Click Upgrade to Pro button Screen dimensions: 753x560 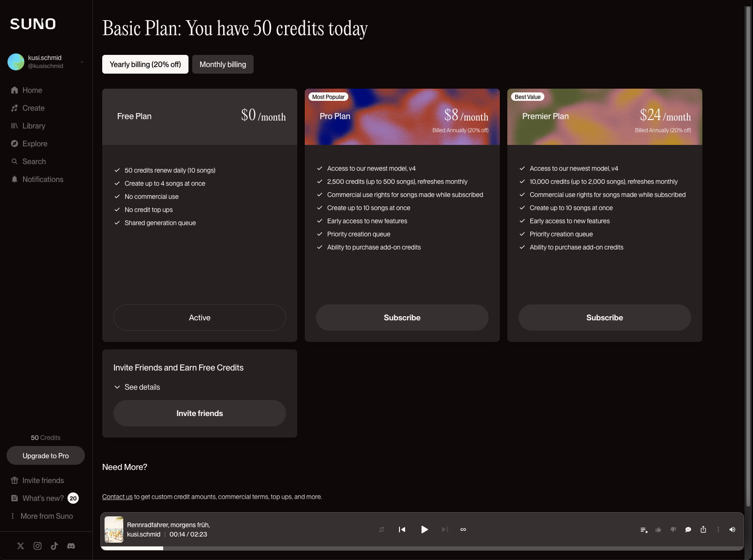point(45,455)
